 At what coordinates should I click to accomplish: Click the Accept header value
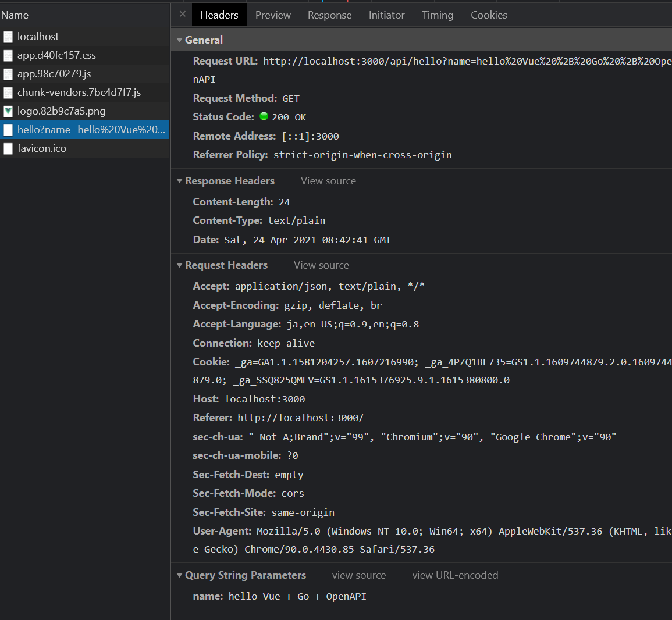(329, 286)
